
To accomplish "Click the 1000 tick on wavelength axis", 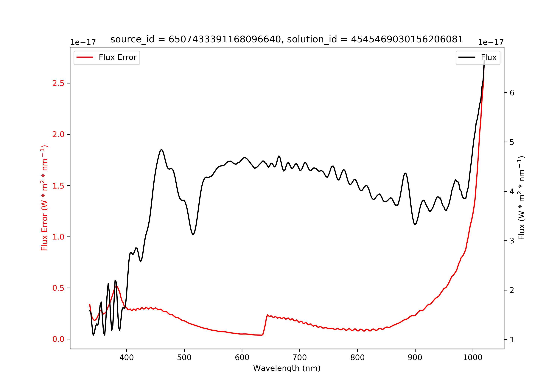I will pyautogui.click(x=473, y=358).
